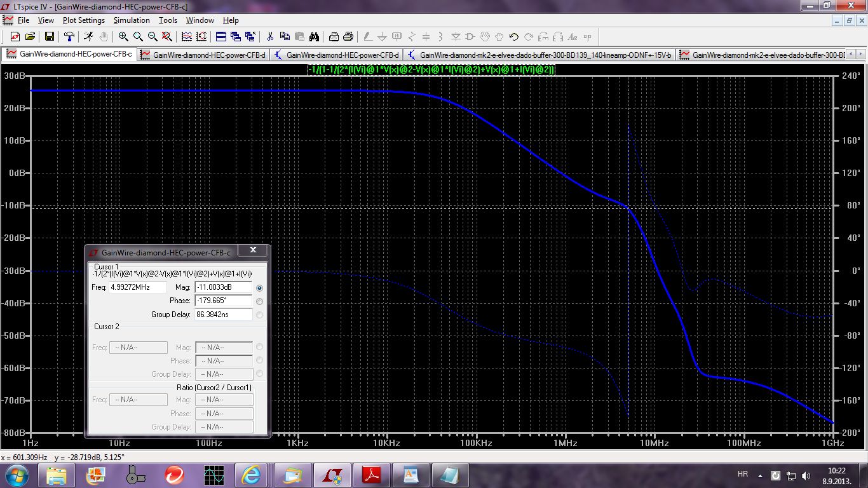Open the Simulation menu
Image resolution: width=868 pixels, height=488 pixels.
[132, 20]
